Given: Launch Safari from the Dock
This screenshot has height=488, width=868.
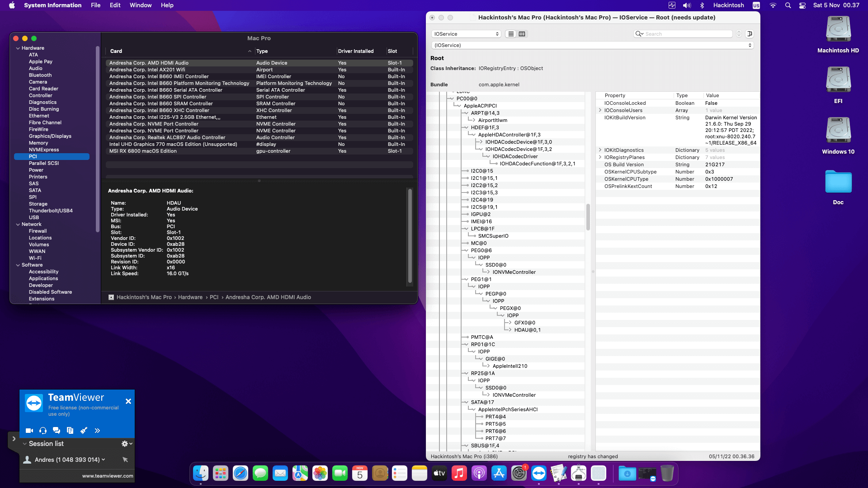Looking at the screenshot, I should (241, 473).
